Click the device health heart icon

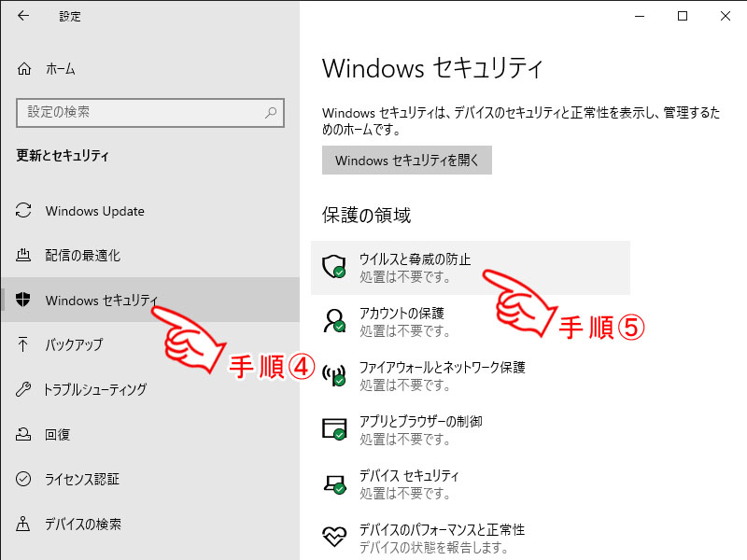[334, 537]
